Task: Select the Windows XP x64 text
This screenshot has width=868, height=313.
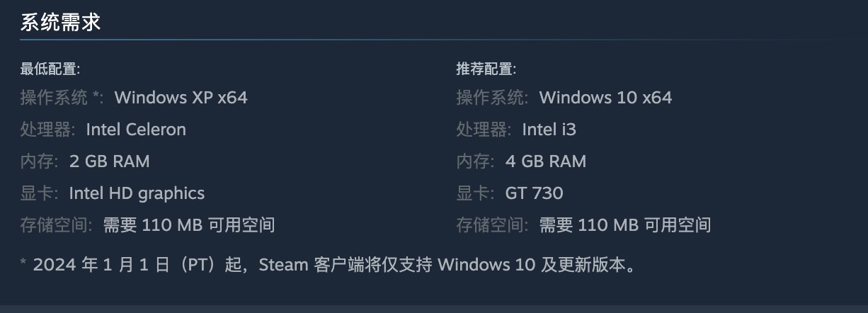Action: click(181, 97)
